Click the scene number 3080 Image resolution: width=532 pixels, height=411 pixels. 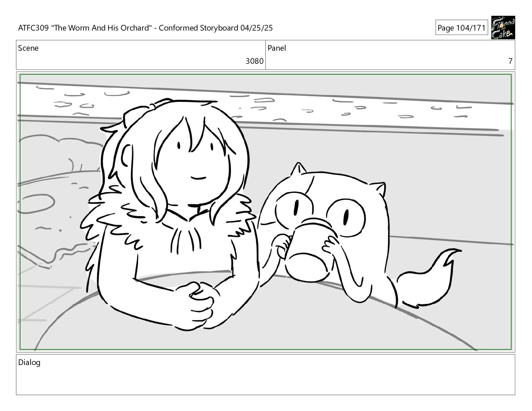click(254, 61)
